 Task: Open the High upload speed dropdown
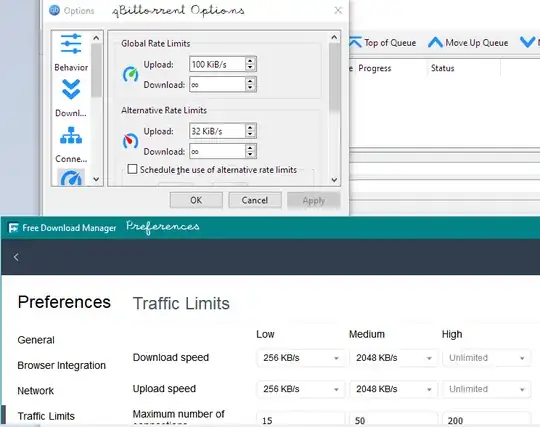pyautogui.click(x=486, y=389)
